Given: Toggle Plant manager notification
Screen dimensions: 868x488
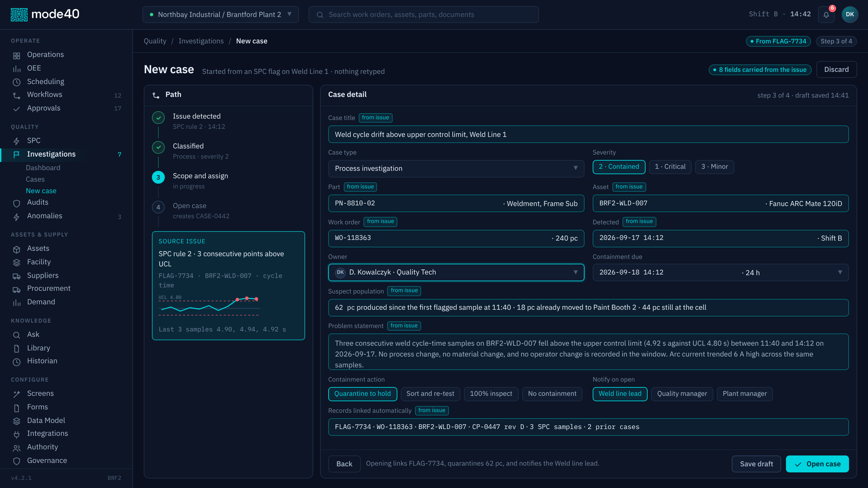Looking at the screenshot, I should click(745, 394).
